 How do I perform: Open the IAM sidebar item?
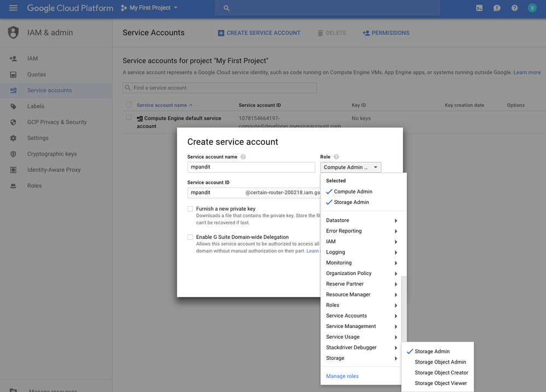32,58
